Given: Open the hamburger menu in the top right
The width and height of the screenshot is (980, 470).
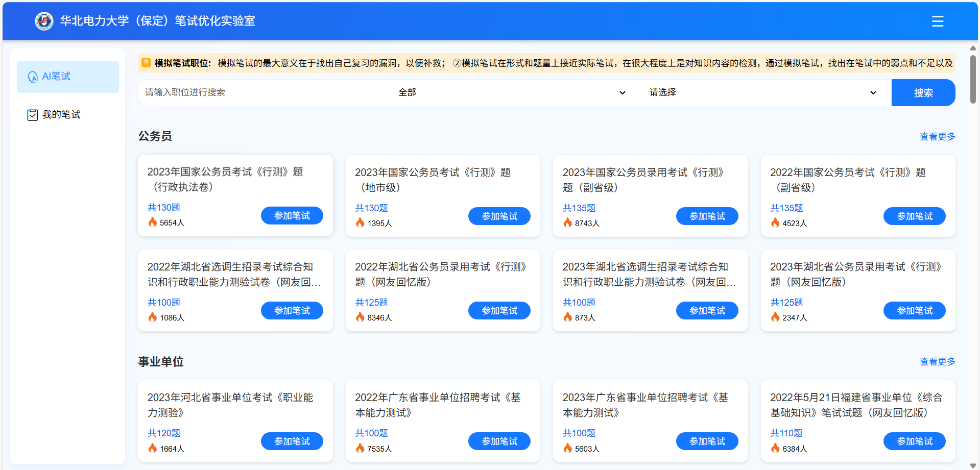Looking at the screenshot, I should point(938,21).
